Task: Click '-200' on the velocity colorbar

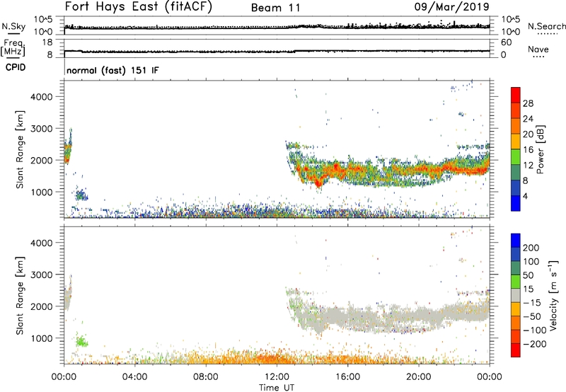Action: click(x=535, y=344)
